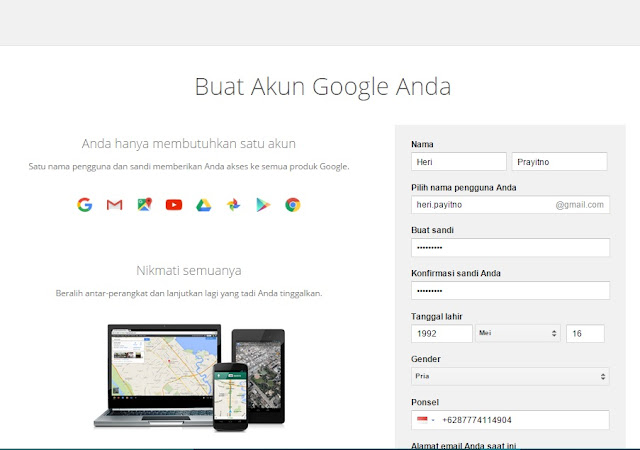This screenshot has width=640, height=450.
Task: Open the country flag selector in Ponsel
Action: (426, 420)
